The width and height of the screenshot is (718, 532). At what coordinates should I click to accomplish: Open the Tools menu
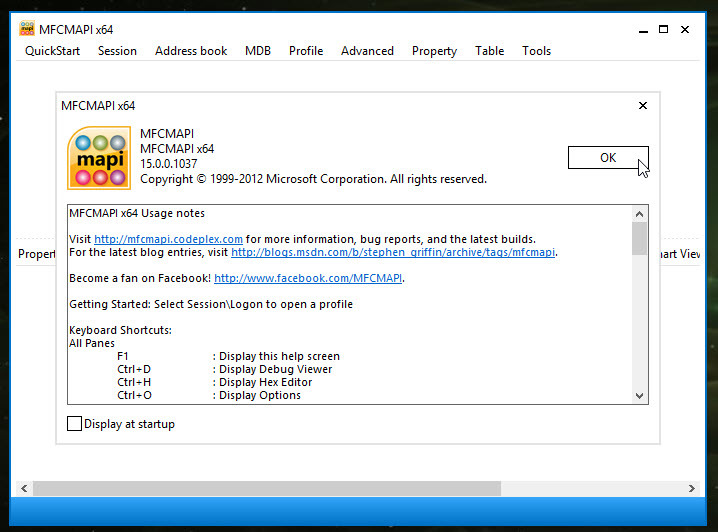coord(536,51)
